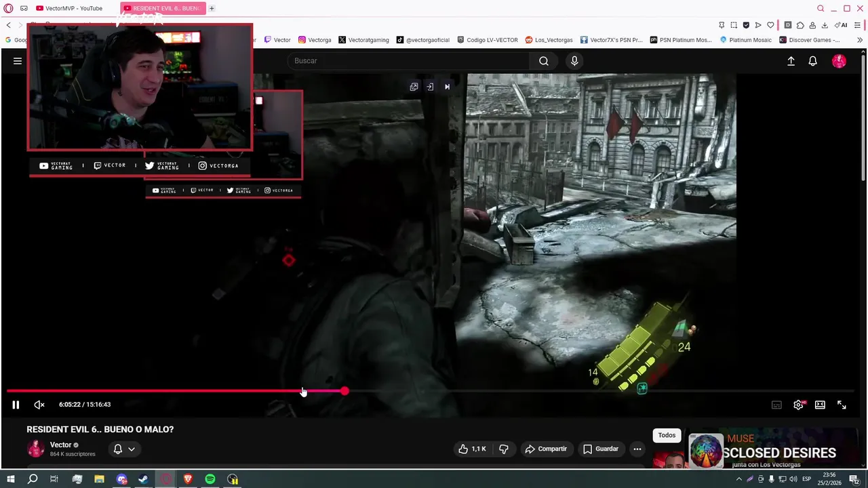Select the RESIDENT EVIL 6 browser tab
The width and height of the screenshot is (868, 488).
[163, 8]
